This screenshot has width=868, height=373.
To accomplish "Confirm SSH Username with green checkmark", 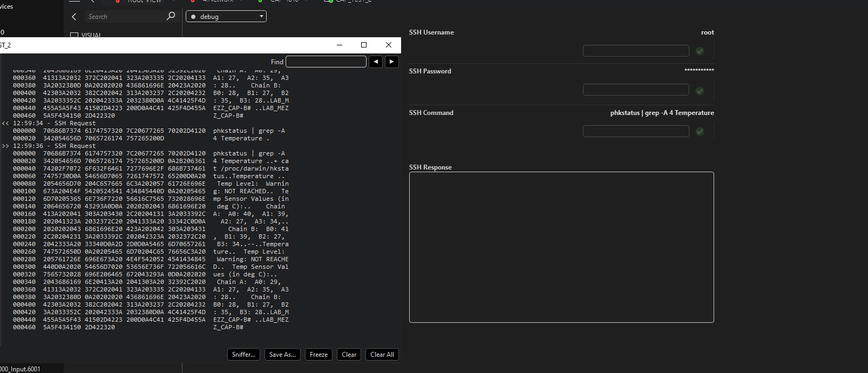I will point(700,51).
